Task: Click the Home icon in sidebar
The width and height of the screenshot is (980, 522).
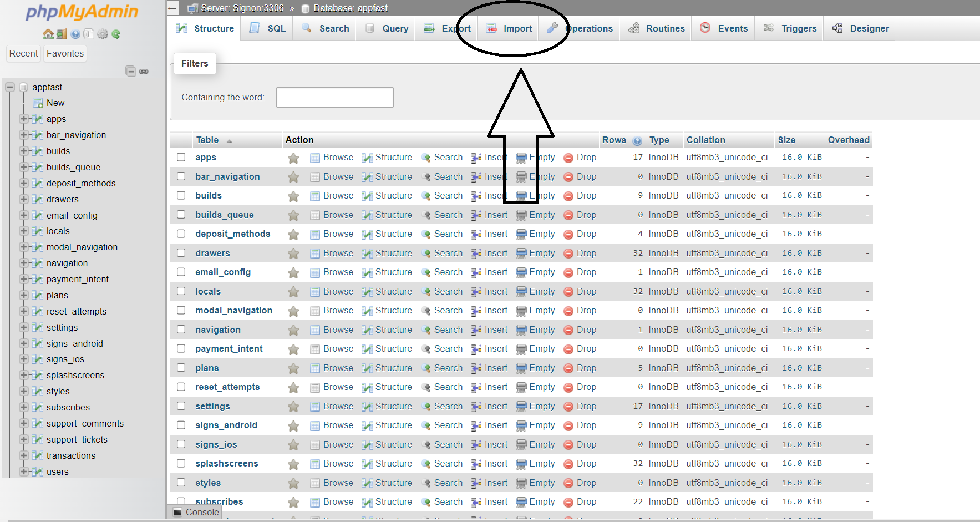Action: (48, 34)
